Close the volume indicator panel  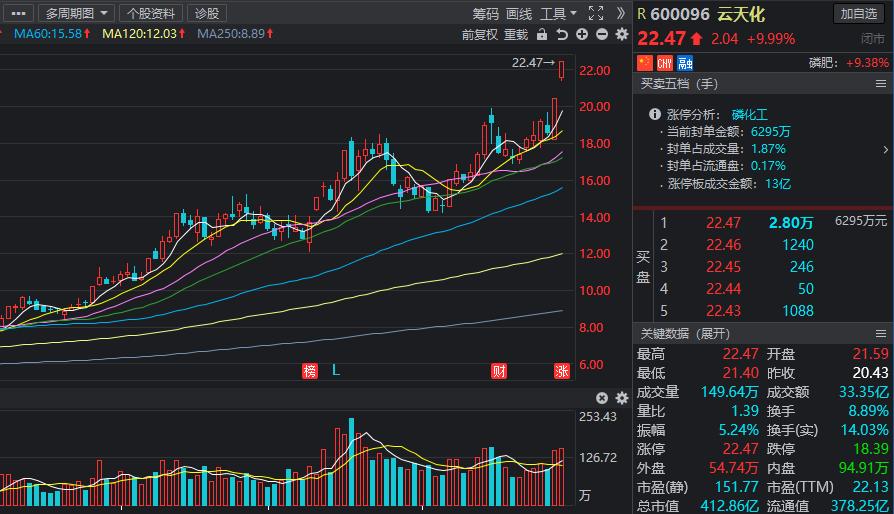601,398
